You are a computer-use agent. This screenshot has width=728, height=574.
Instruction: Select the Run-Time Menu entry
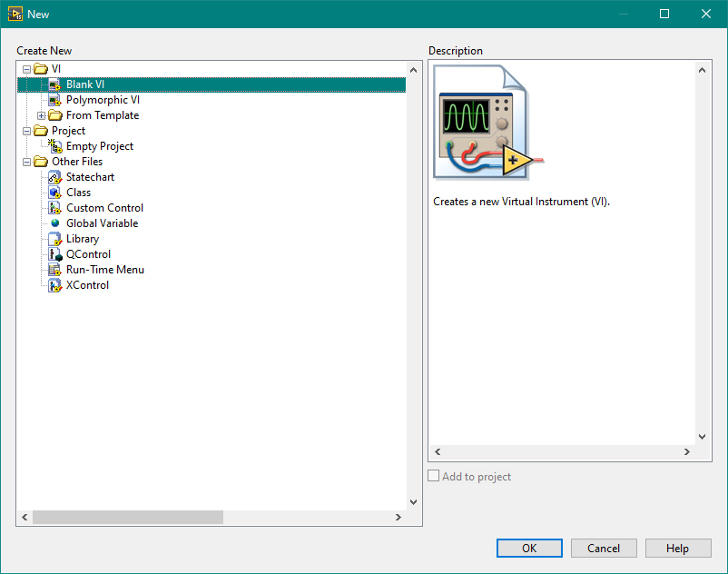pos(104,270)
